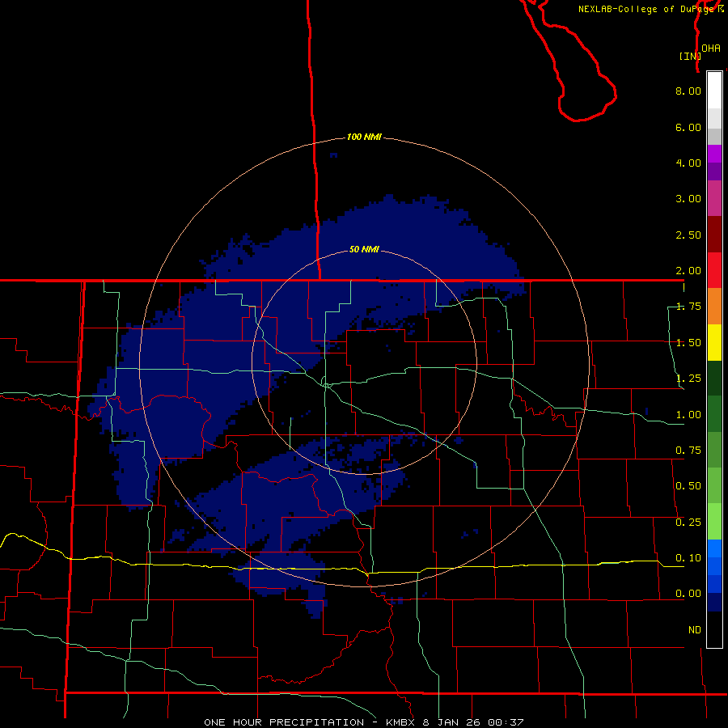Image resolution: width=728 pixels, height=728 pixels.
Task: Pick the lightest green legend swatch near 0.25
Action: click(x=714, y=522)
